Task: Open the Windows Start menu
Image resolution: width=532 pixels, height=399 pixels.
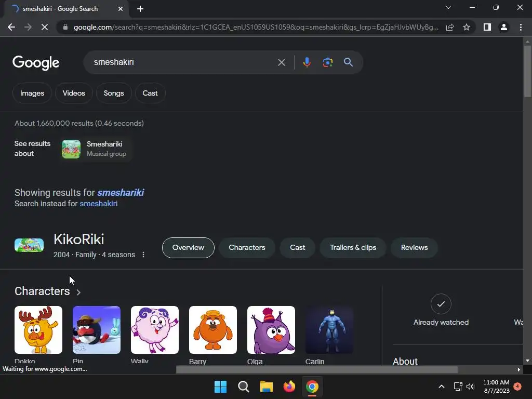Action: [x=220, y=387]
